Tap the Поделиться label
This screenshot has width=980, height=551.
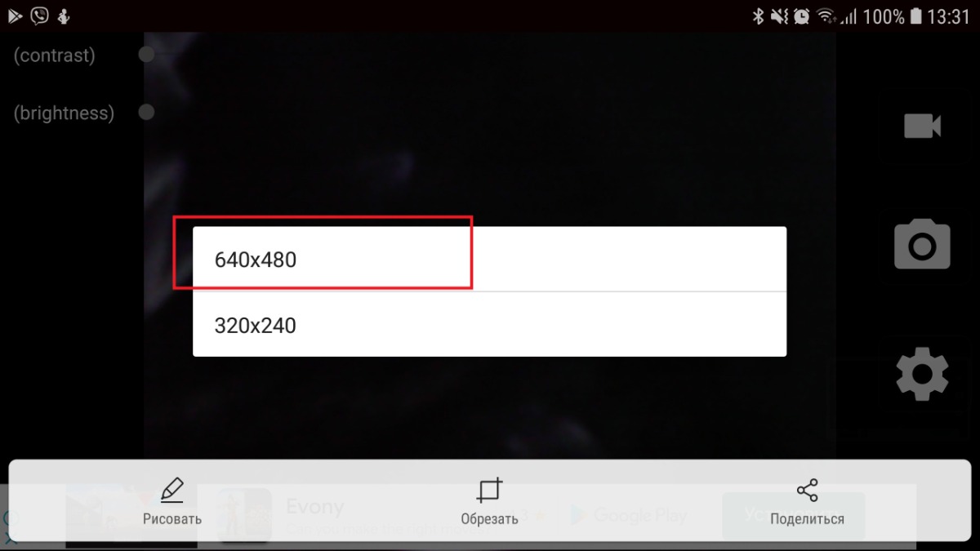(807, 519)
